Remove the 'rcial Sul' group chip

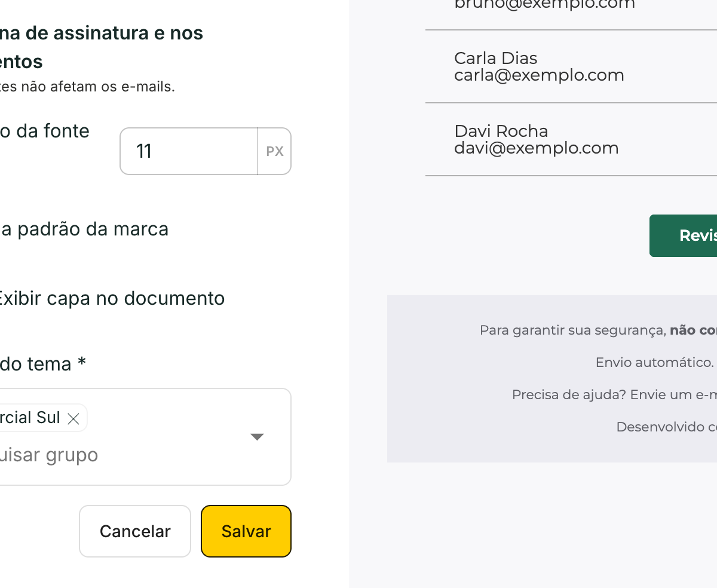click(x=73, y=419)
